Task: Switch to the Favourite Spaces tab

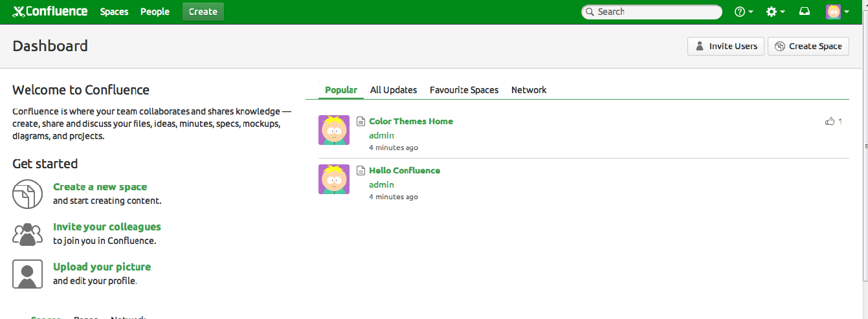Action: (x=464, y=90)
